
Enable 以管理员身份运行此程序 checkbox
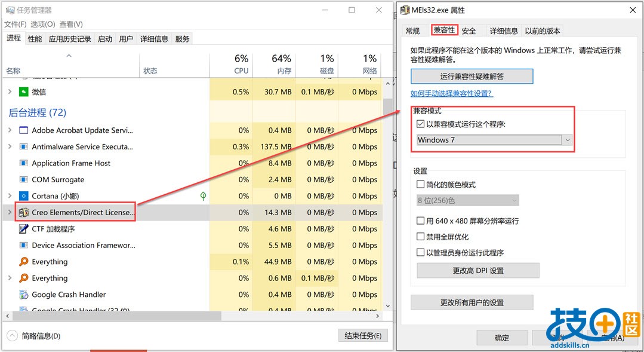point(420,252)
